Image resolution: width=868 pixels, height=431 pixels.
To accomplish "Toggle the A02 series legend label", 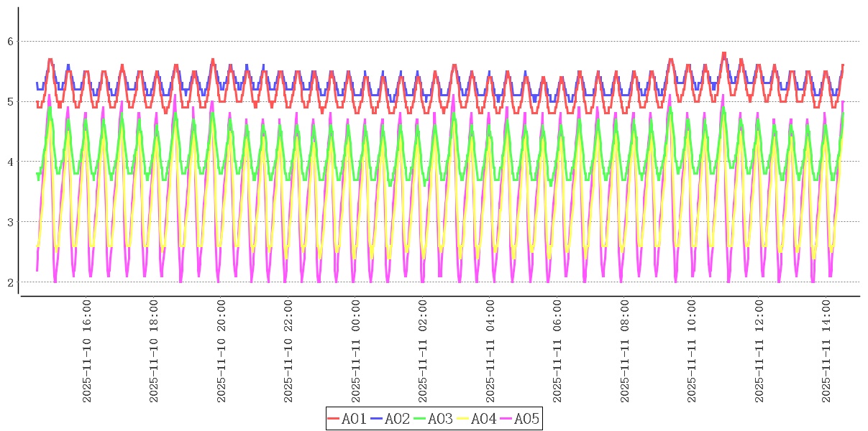I will click(x=397, y=419).
